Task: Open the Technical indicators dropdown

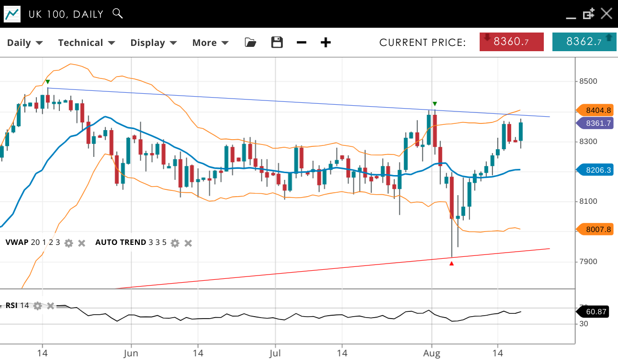Action: [86, 43]
